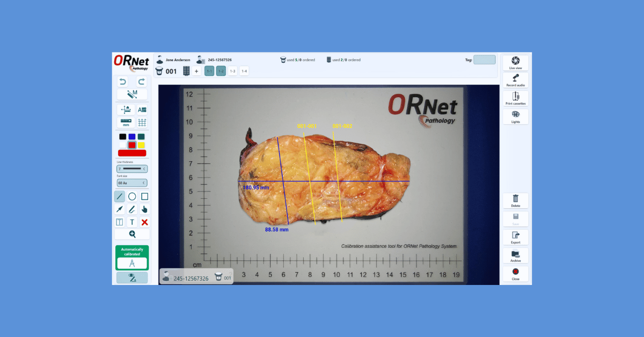Select the line drawing tool
Screen dimensions: 644x337
tap(120, 196)
